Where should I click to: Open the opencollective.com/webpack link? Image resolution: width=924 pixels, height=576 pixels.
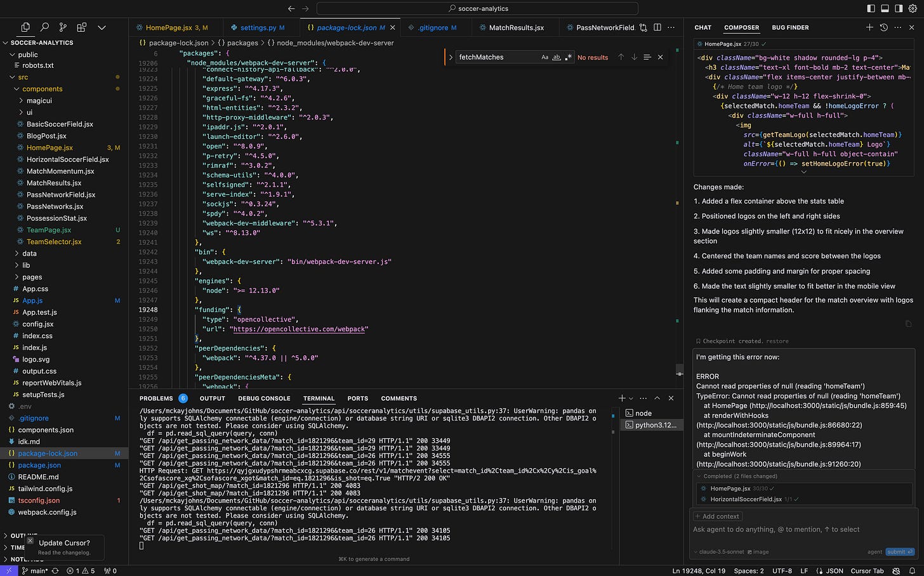pos(299,329)
